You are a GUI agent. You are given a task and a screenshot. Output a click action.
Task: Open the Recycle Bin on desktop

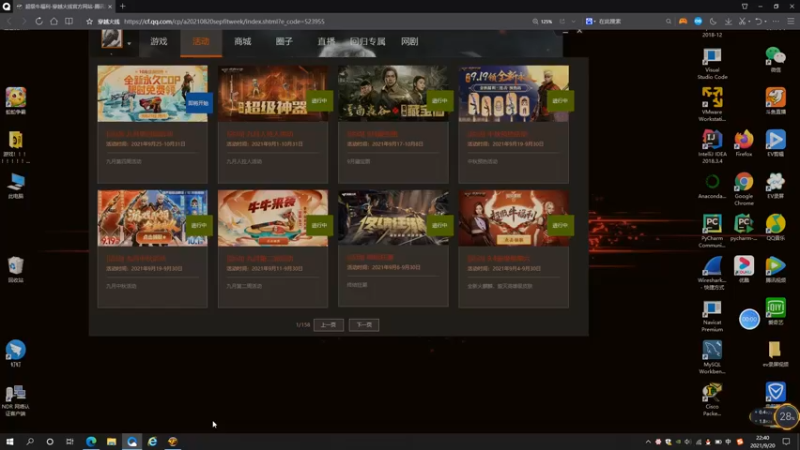click(16, 269)
